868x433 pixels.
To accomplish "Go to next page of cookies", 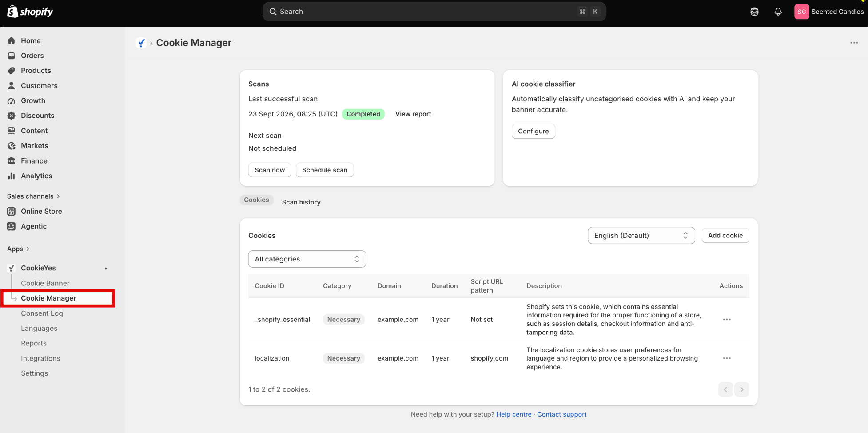I will point(741,389).
